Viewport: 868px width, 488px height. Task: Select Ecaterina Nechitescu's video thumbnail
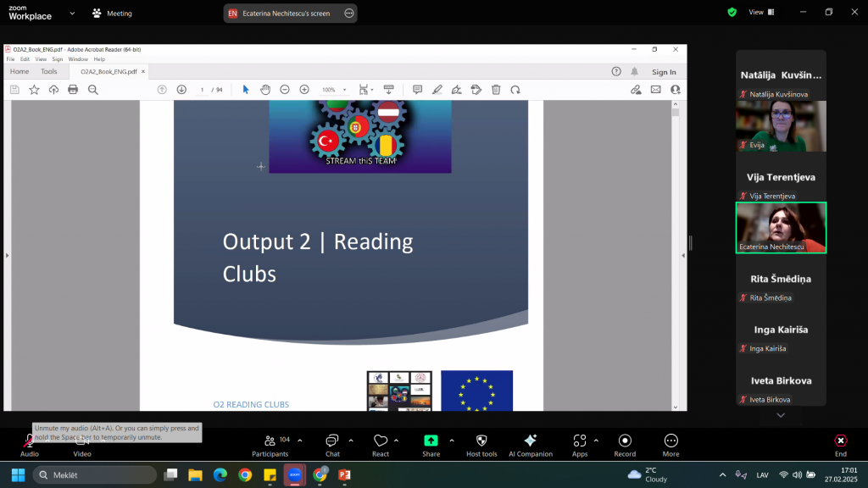pyautogui.click(x=781, y=227)
